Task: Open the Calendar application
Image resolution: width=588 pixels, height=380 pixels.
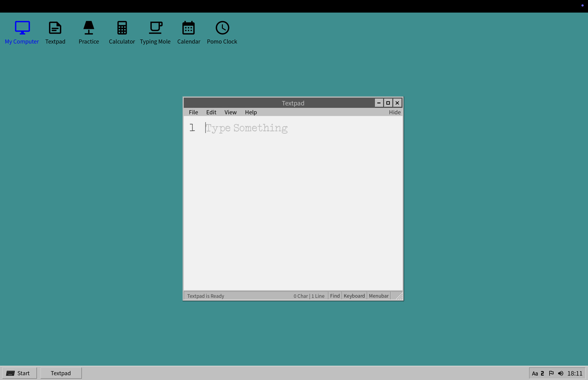Action: coord(189,32)
